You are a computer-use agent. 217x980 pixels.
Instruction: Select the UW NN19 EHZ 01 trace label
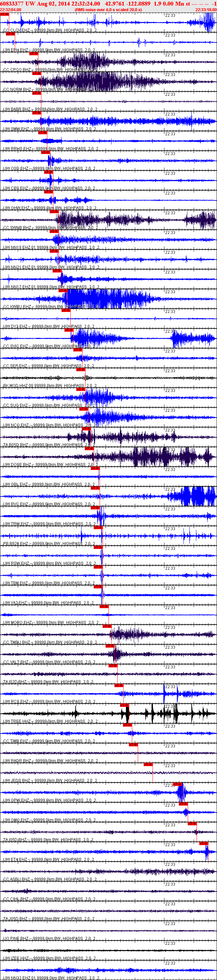51,248
